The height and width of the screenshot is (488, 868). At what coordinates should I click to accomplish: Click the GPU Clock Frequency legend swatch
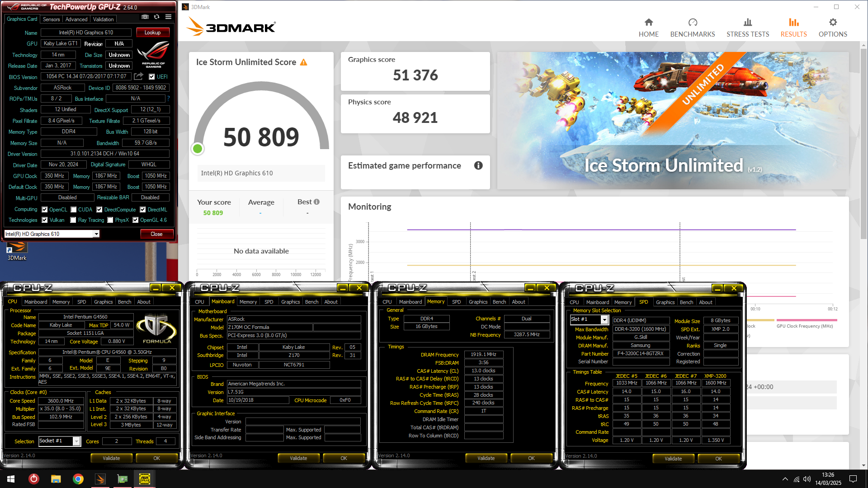[807, 320]
